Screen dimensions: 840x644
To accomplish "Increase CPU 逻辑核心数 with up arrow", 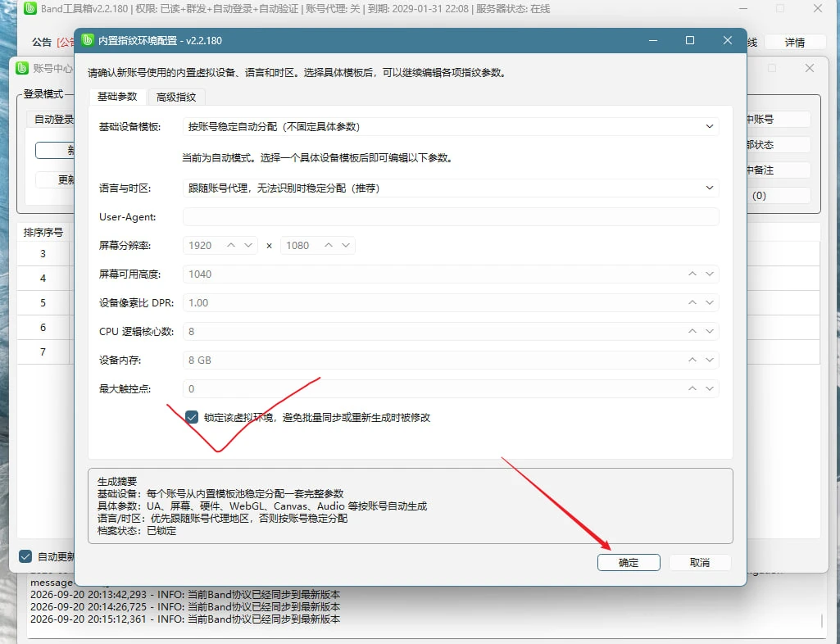I will click(692, 331).
